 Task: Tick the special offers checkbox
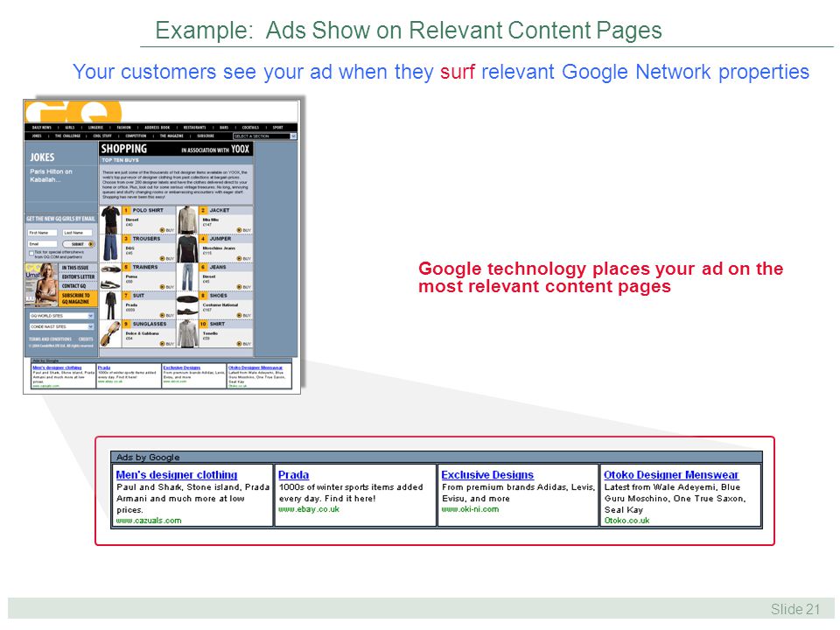click(31, 253)
